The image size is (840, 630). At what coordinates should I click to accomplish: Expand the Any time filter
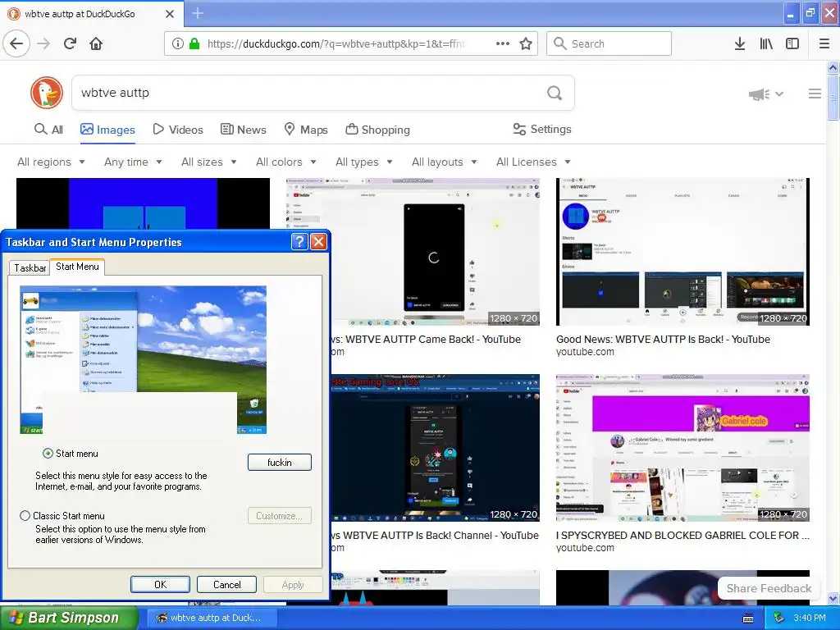click(x=133, y=162)
